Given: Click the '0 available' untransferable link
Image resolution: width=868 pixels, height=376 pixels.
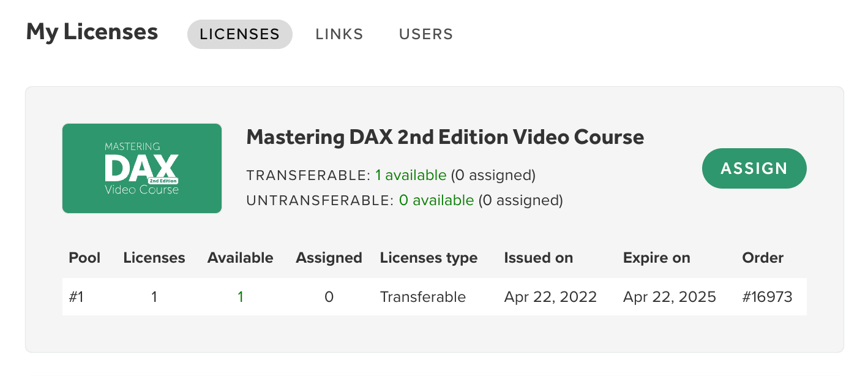Looking at the screenshot, I should pos(436,200).
